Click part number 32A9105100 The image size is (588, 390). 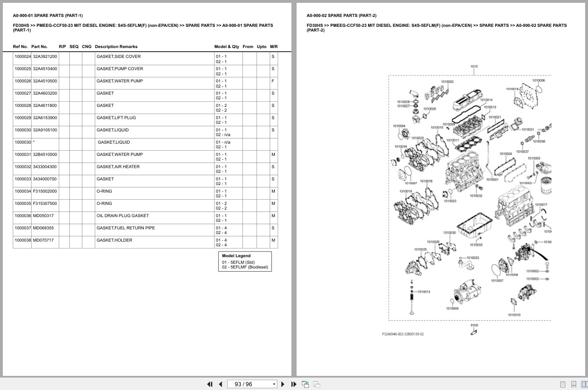pos(45,130)
